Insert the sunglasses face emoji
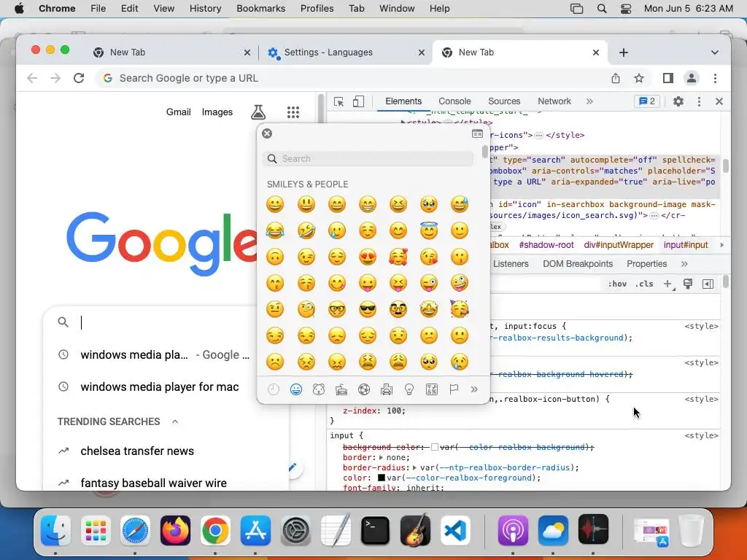Image resolution: width=747 pixels, height=560 pixels. [368, 309]
